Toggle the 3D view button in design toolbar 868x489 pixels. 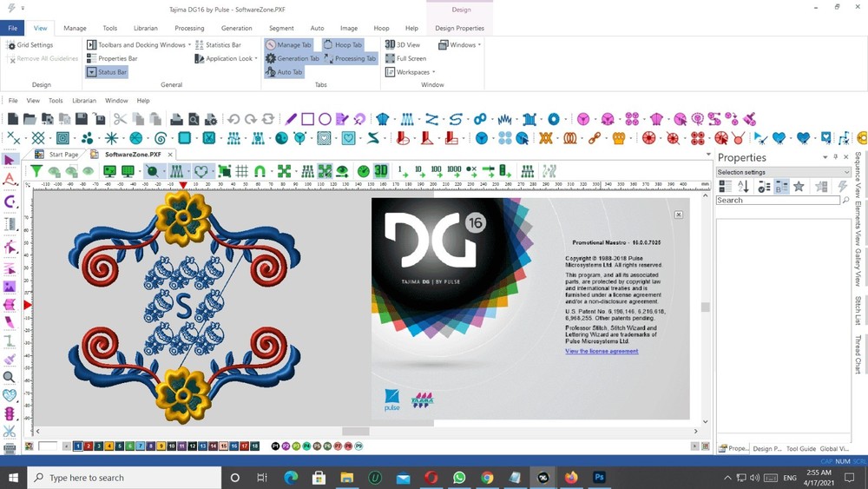pos(381,171)
